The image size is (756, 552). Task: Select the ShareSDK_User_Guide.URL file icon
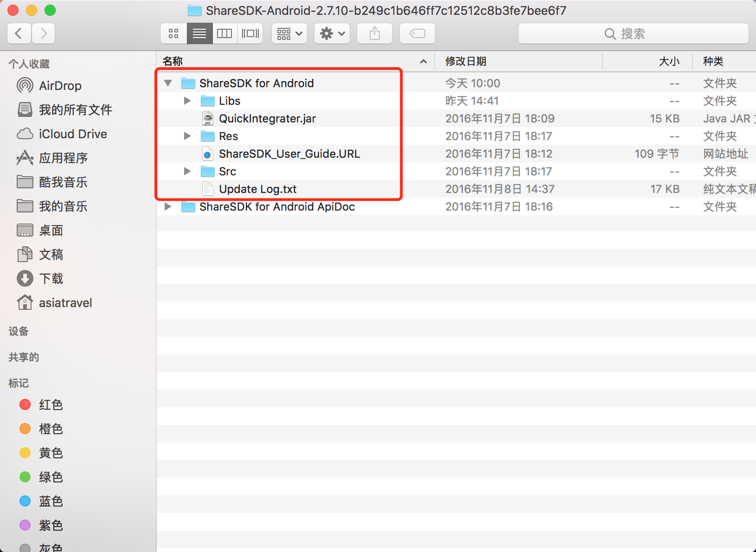[208, 154]
